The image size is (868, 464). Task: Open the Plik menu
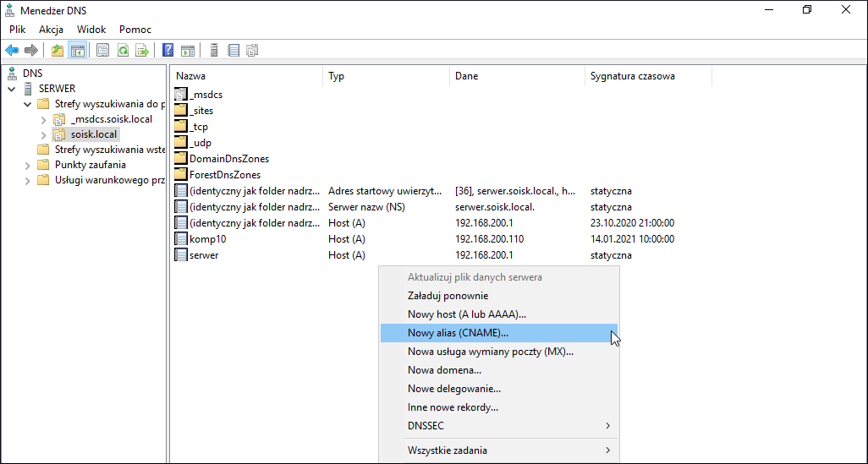click(18, 30)
